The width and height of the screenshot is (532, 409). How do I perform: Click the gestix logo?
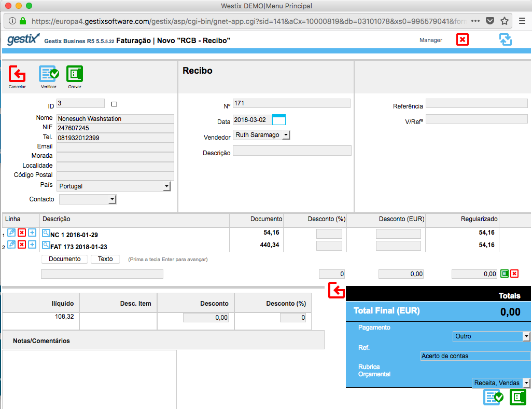[x=23, y=39]
